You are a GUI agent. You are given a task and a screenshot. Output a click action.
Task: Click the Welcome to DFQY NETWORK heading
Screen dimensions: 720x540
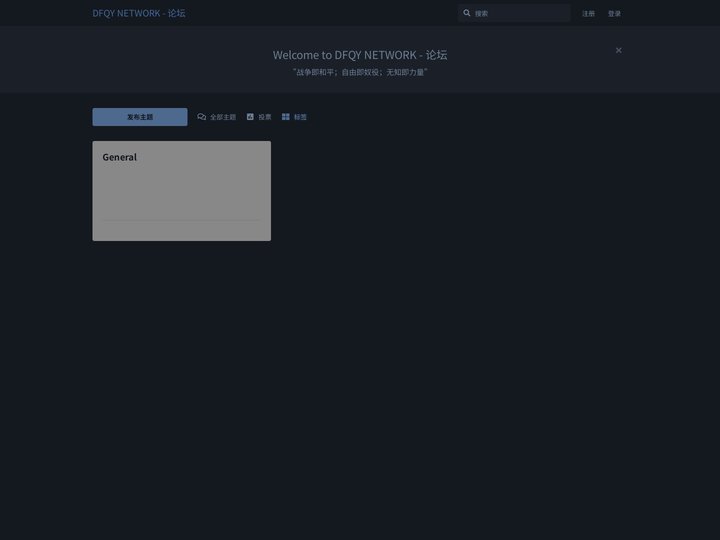pos(360,55)
